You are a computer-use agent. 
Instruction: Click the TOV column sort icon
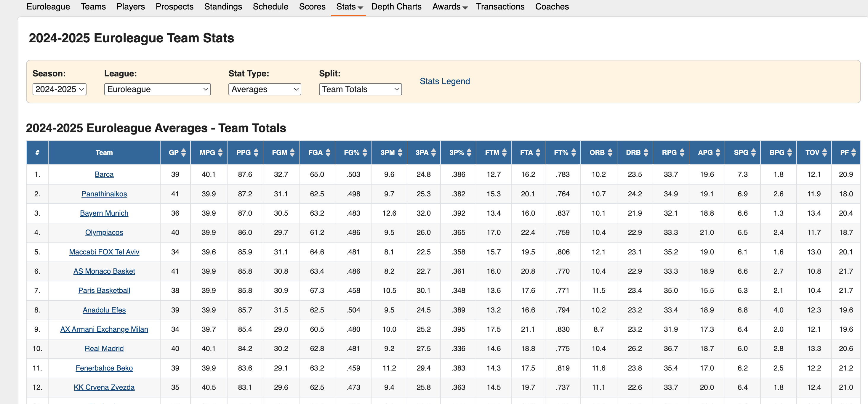(824, 153)
